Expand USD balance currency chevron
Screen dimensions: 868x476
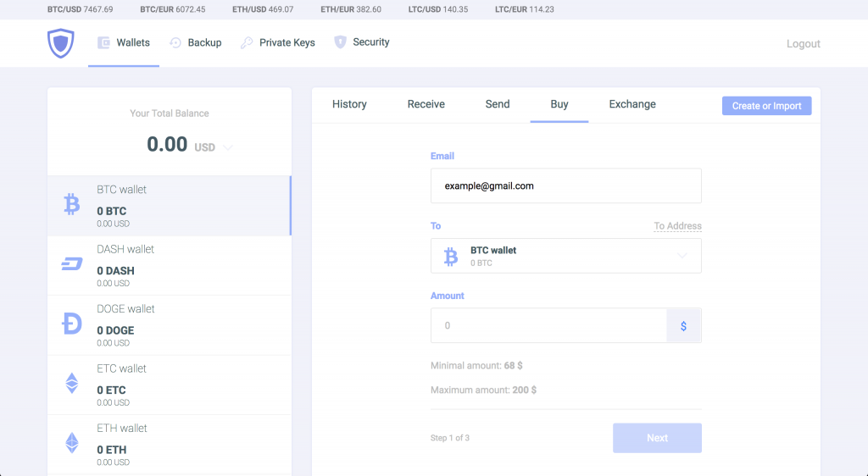click(x=227, y=147)
